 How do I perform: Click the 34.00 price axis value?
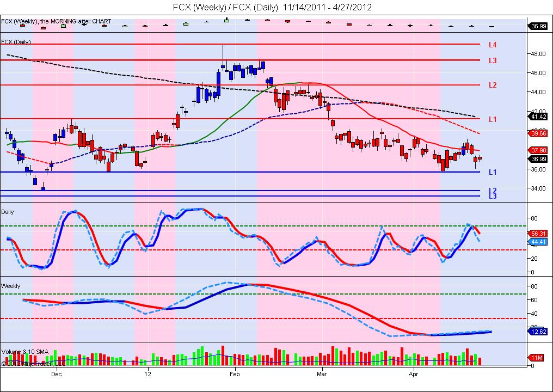click(538, 188)
